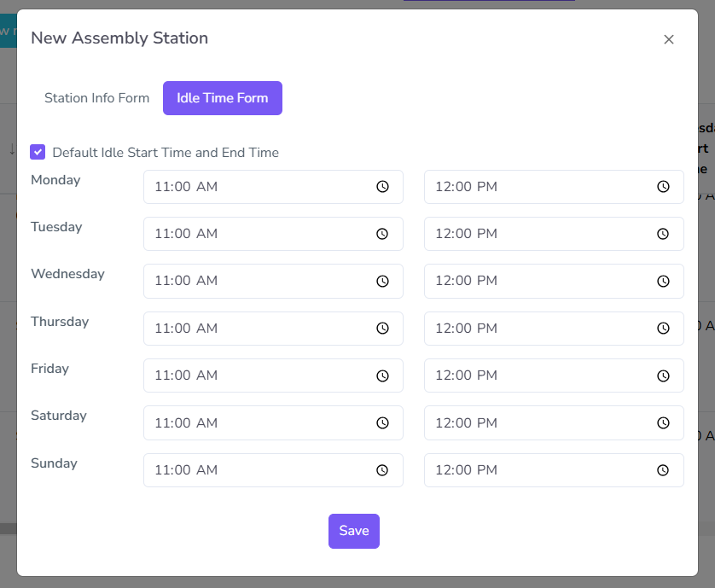The width and height of the screenshot is (715, 588).
Task: Click clock icon in Friday end field
Action: tap(663, 376)
